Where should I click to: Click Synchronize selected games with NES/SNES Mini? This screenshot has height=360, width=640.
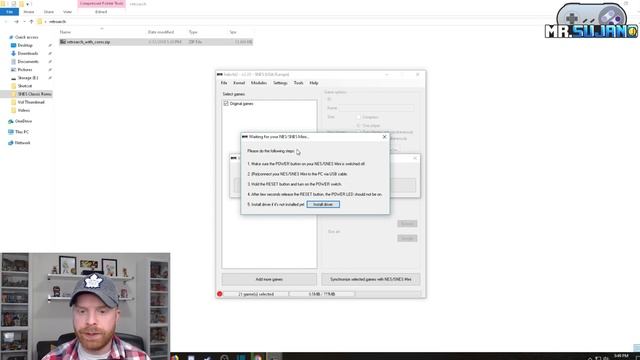point(371,279)
